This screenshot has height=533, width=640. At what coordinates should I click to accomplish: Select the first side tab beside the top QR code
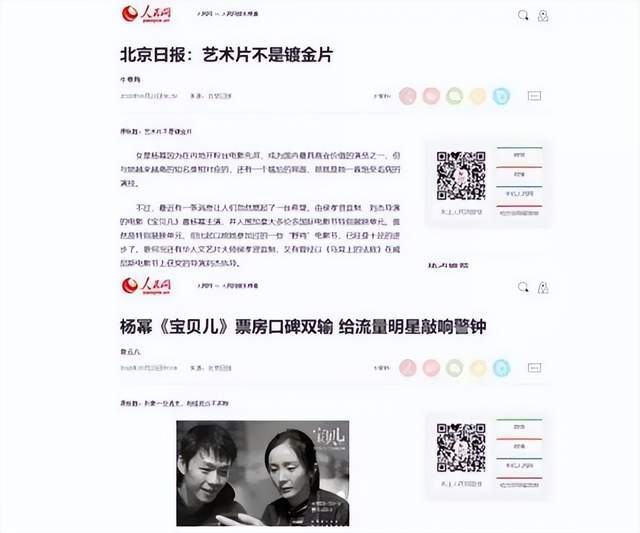click(519, 155)
